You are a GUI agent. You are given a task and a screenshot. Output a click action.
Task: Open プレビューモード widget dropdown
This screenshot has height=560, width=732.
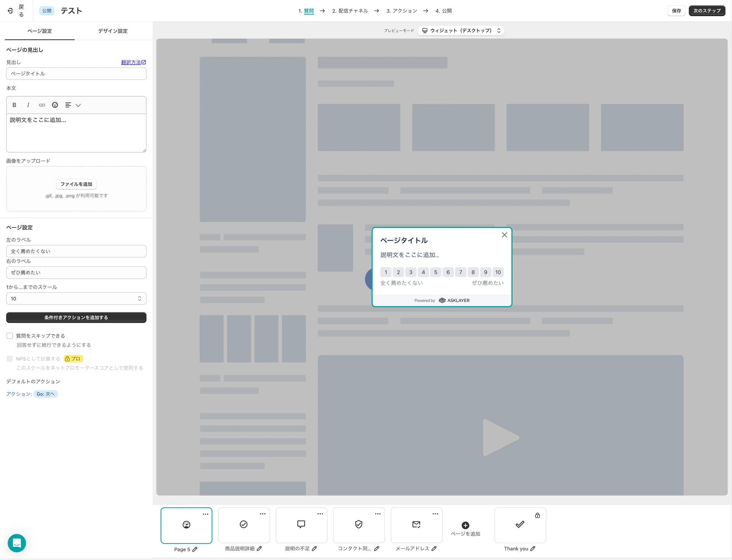[x=461, y=31]
